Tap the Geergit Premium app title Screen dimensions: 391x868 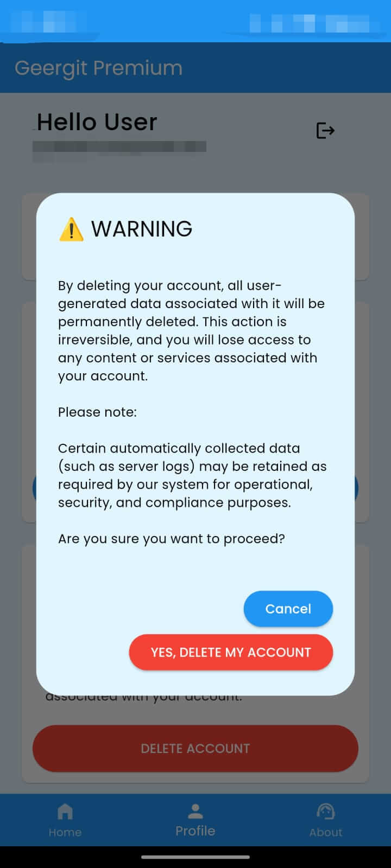(x=98, y=68)
